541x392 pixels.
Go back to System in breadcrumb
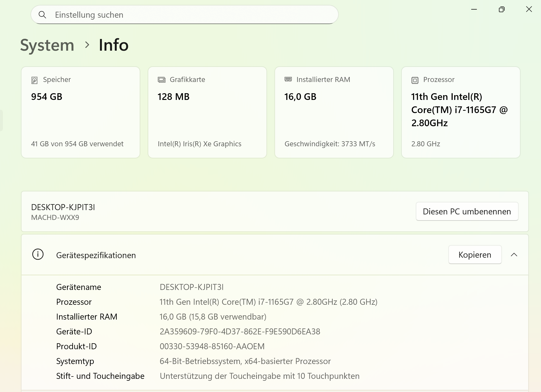coord(47,45)
